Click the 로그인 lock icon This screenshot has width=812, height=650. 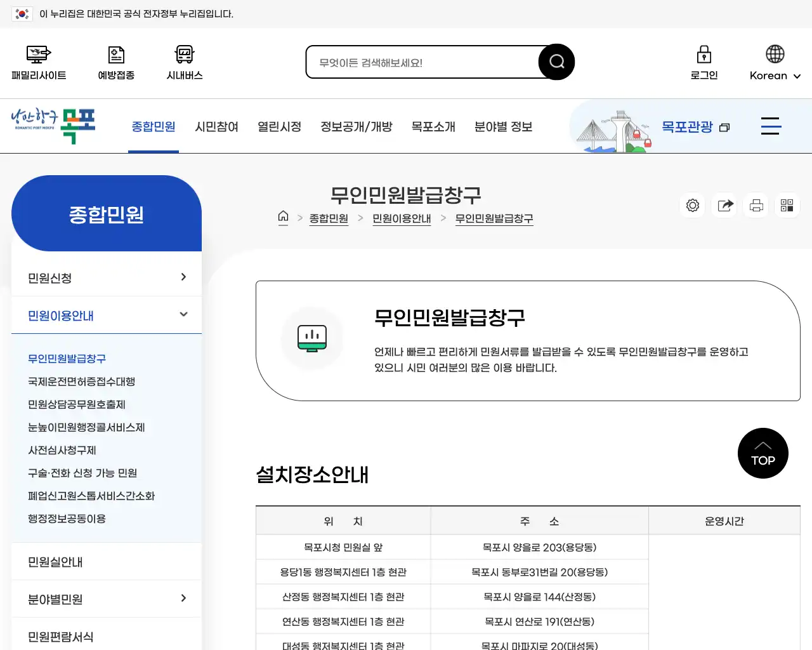click(704, 62)
